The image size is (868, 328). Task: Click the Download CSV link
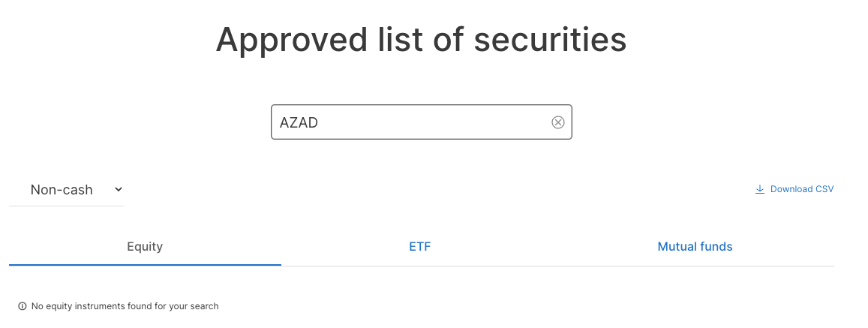794,189
